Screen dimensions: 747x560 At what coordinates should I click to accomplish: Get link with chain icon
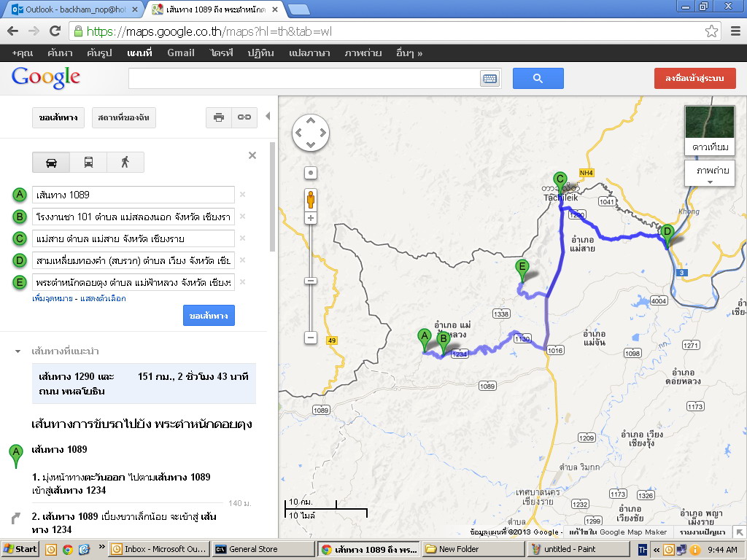click(x=244, y=117)
